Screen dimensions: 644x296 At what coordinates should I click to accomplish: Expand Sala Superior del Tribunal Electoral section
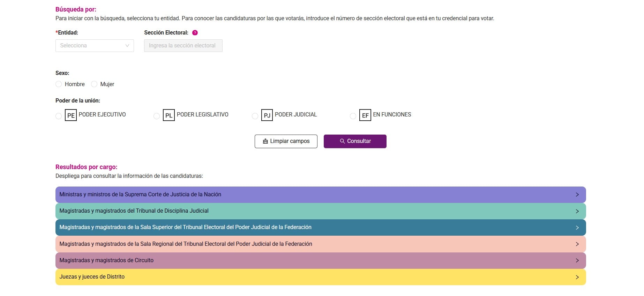coord(320,227)
